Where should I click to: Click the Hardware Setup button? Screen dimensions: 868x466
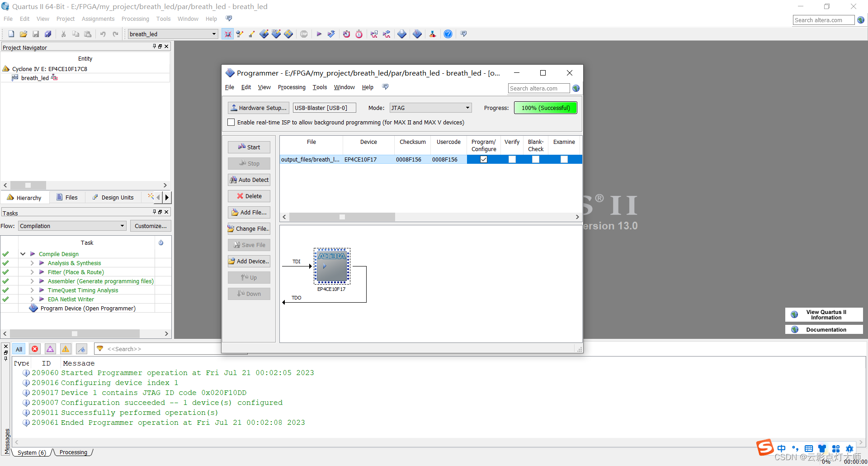pos(259,108)
